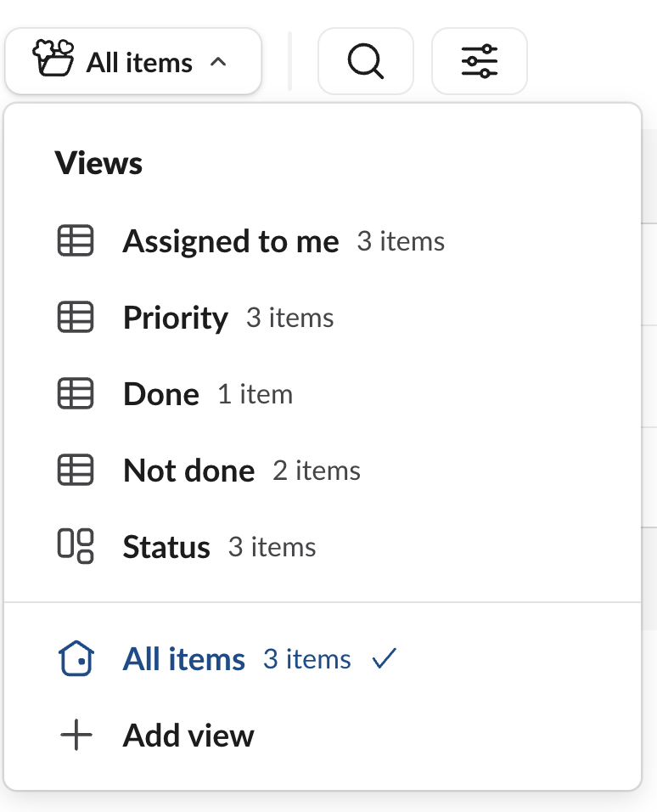This screenshot has width=657, height=812.
Task: Click the plus icon for Add view
Action: point(76,736)
